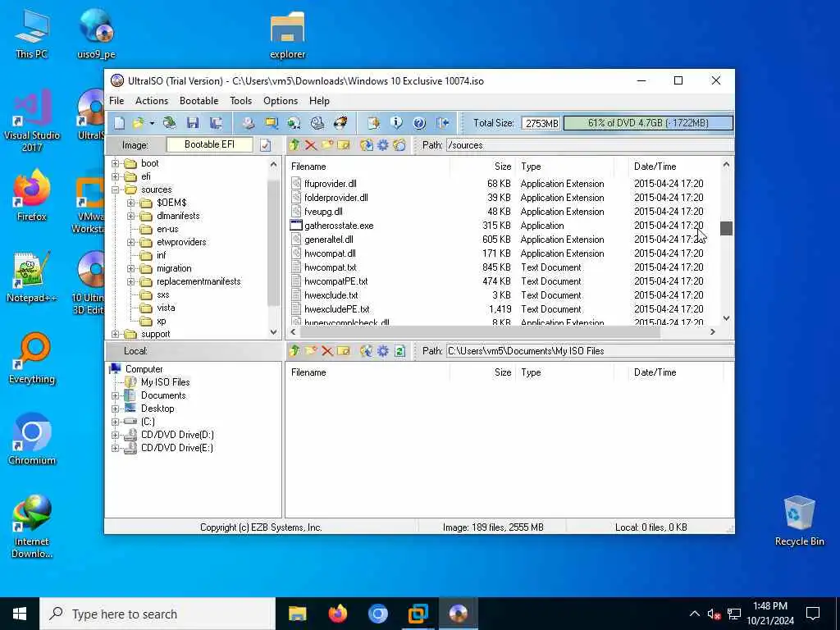Screen dimensions: 840x630
Task: Click the blue info Properties icon
Action: tap(396, 123)
